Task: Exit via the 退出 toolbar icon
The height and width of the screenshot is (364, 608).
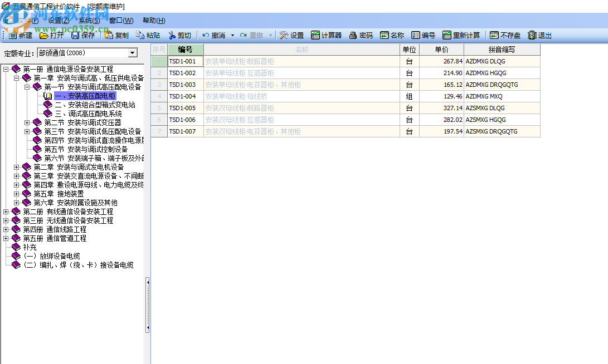Action: (532, 35)
